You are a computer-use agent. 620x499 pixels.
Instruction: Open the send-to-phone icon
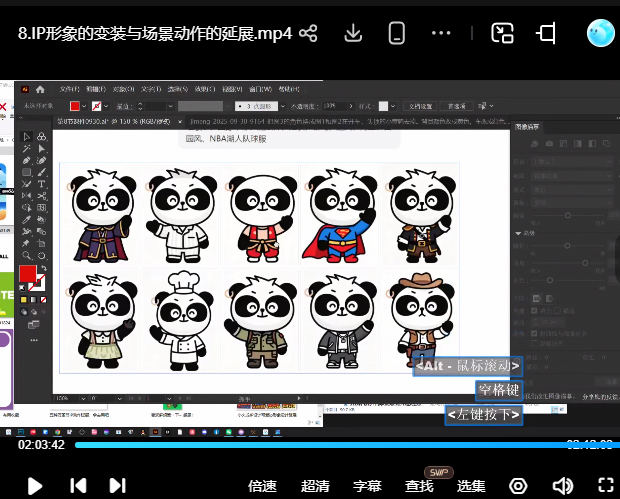coord(397,33)
